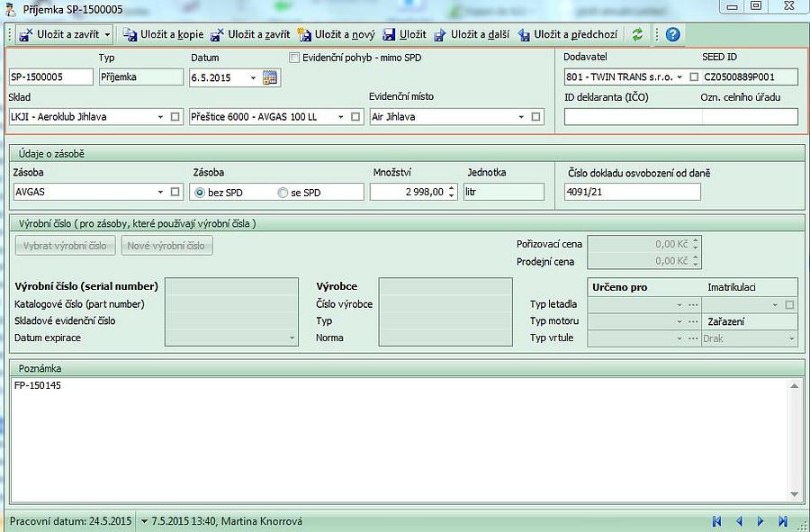Enable Evidenční pohyb - mimo SPD checkbox
This screenshot has width=810, height=532.
294,58
